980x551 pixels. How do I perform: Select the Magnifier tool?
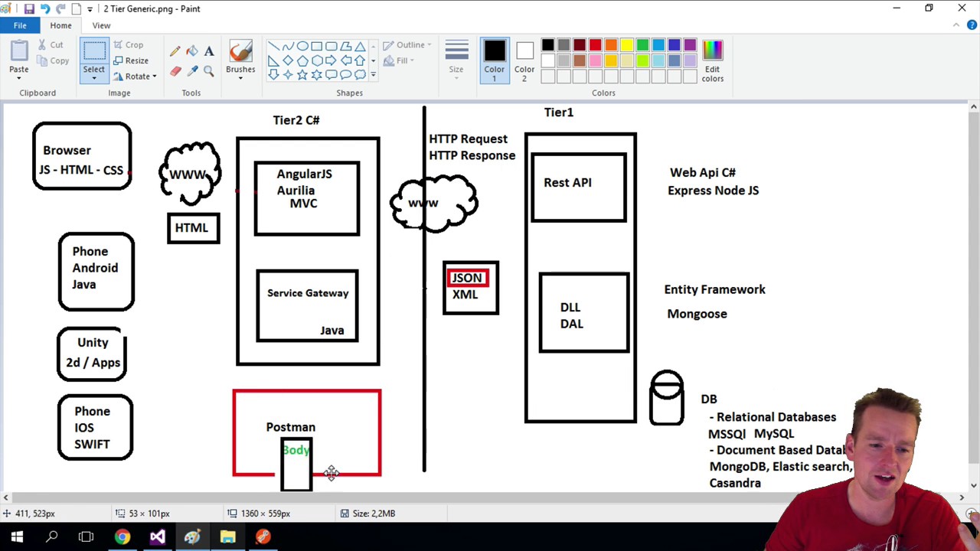pos(209,71)
